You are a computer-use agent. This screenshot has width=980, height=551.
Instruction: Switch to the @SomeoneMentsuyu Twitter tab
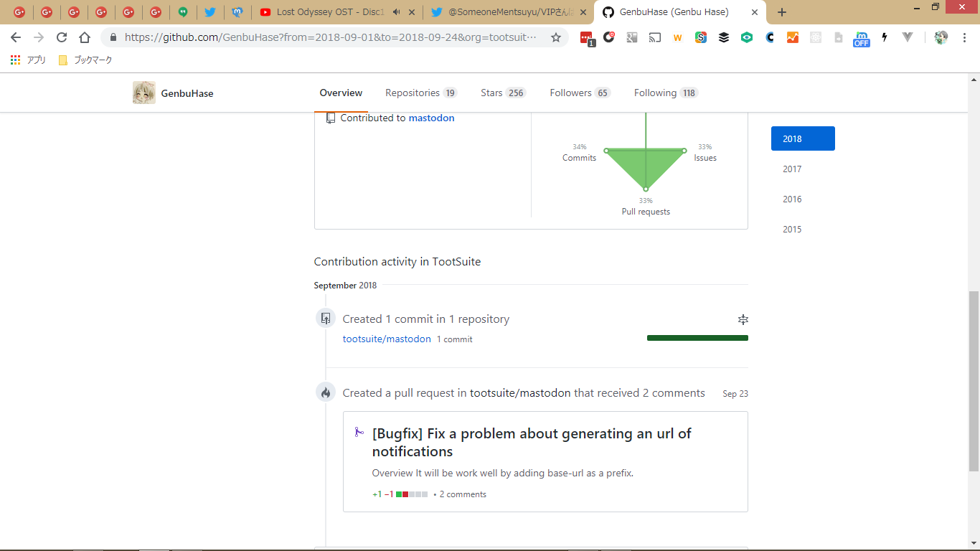click(x=508, y=12)
